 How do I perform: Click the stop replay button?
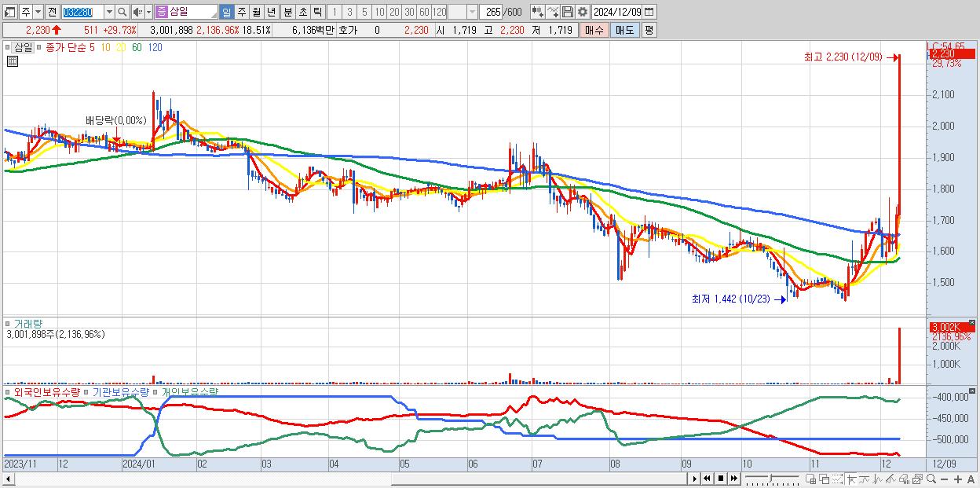720,478
